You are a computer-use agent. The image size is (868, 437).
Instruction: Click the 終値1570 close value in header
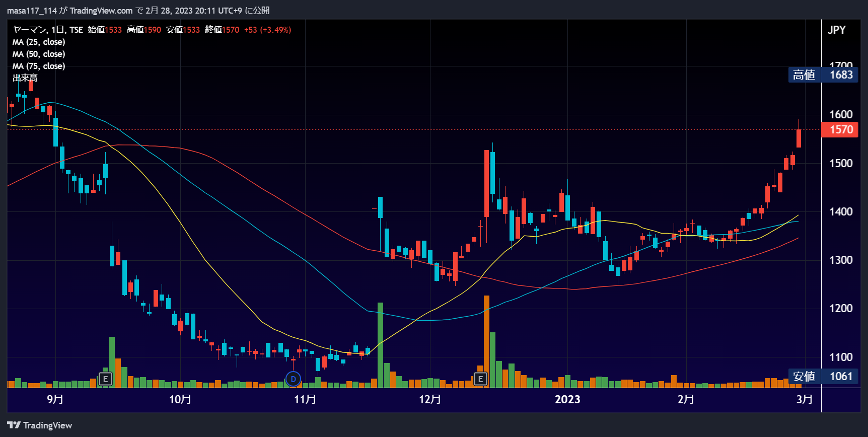click(x=222, y=30)
